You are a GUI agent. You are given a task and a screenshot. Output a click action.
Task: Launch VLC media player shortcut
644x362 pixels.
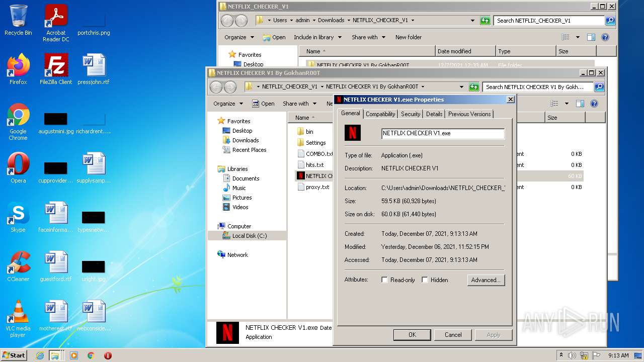point(18,319)
